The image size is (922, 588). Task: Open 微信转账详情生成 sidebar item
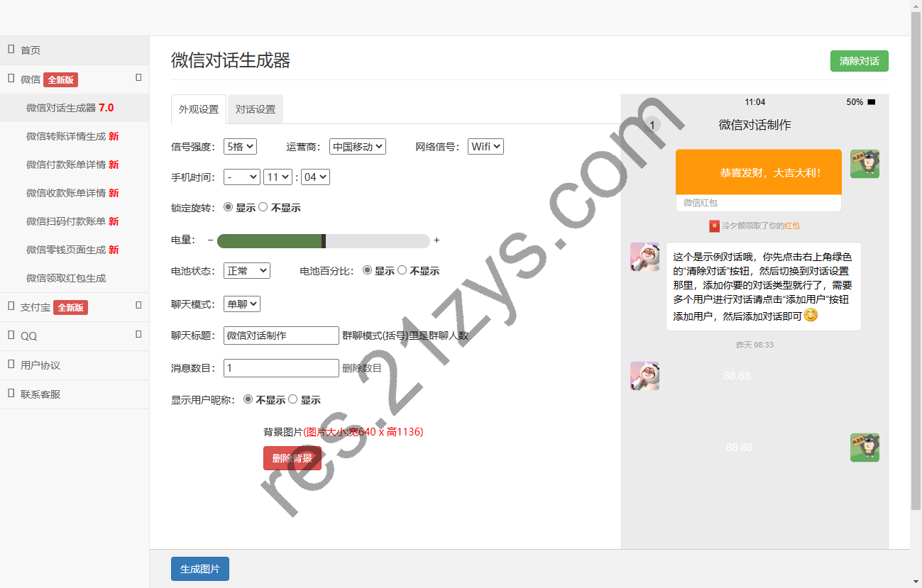click(75, 136)
